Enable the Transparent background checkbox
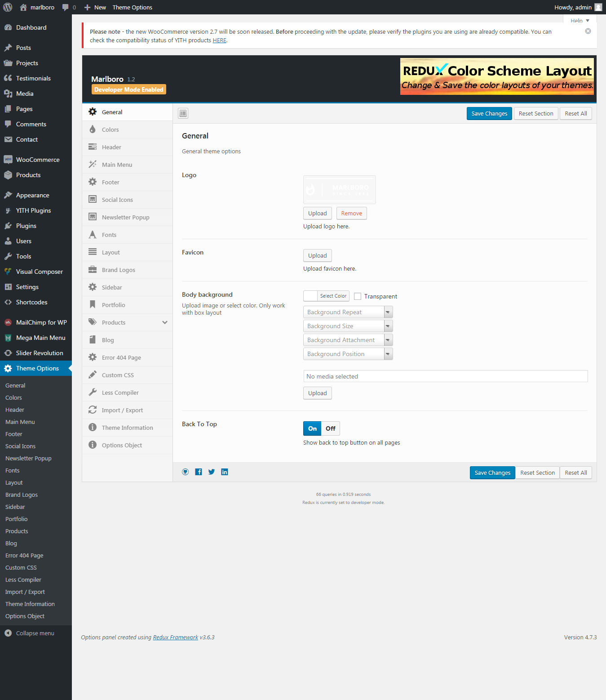The image size is (606, 700). (358, 296)
